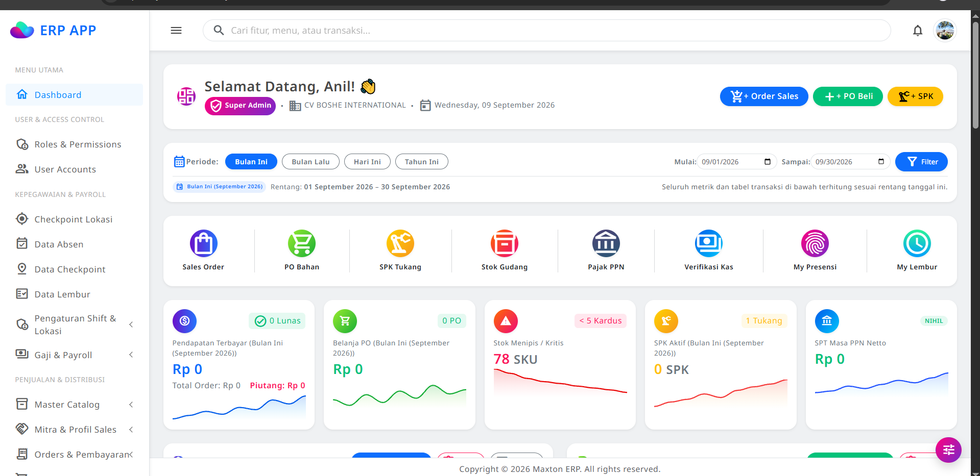This screenshot has height=476, width=980.
Task: Open the Sales Order shortcut icon
Action: 203,243
